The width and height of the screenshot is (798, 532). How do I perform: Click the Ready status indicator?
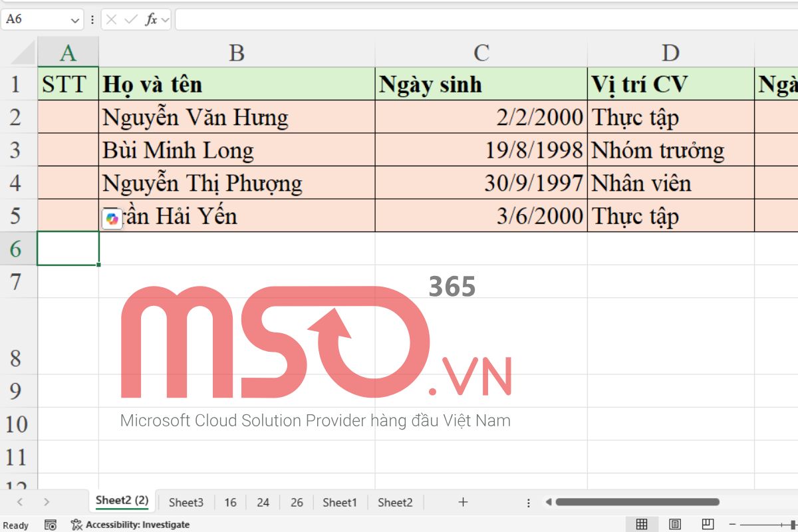coord(16,525)
